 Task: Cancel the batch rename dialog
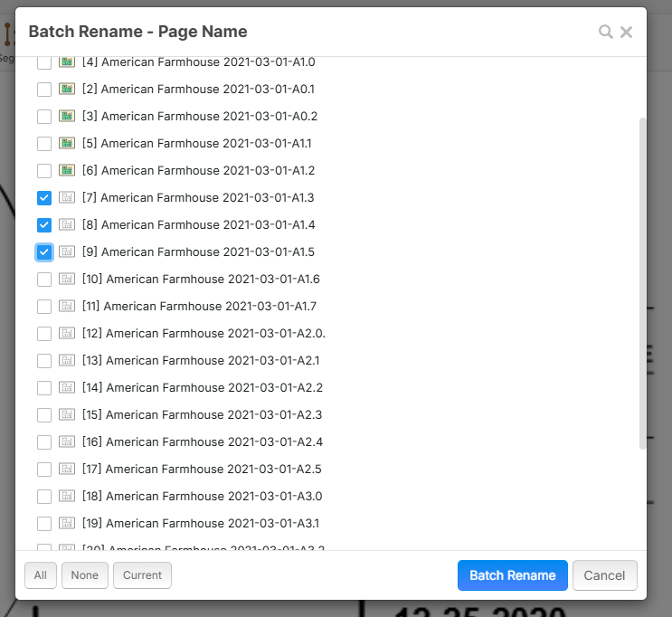604,575
